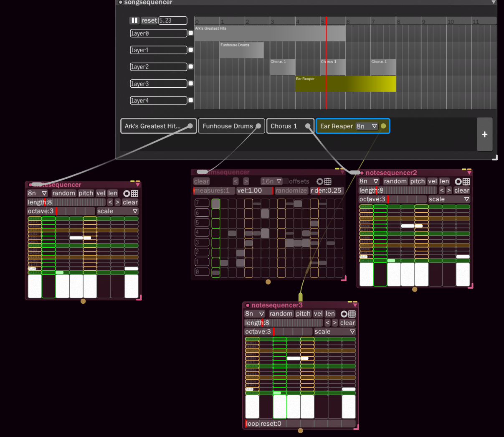Pause the songsequencer playback

134,20
